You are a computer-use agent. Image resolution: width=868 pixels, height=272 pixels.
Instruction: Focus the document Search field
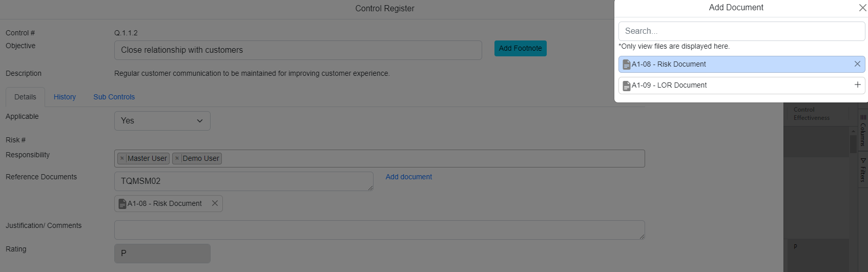tap(741, 31)
